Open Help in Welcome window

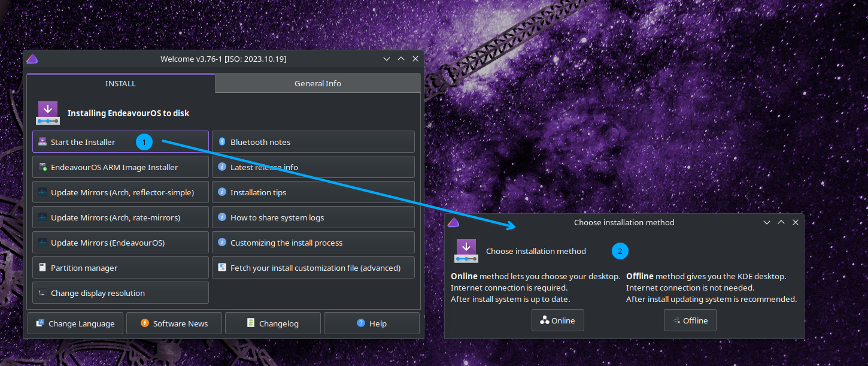point(372,323)
